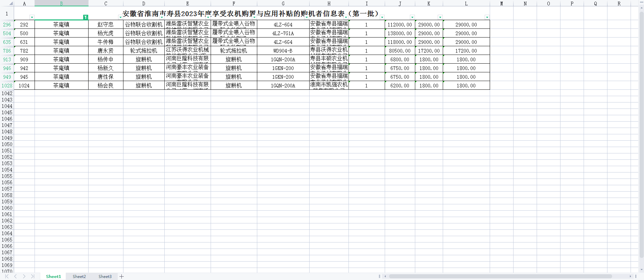Click the horizontal scrollbar right arrow

(x=631, y=276)
